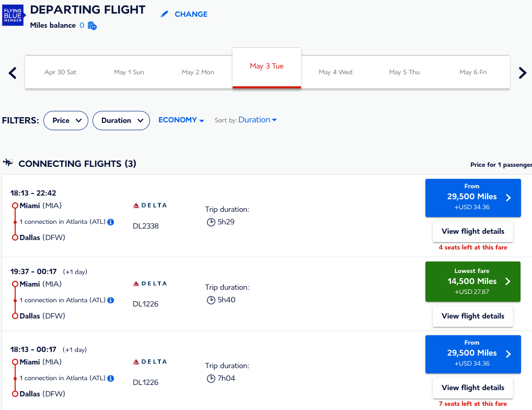The height and width of the screenshot is (410, 532).
Task: Click the miles balance coin icon
Action: 92,26
